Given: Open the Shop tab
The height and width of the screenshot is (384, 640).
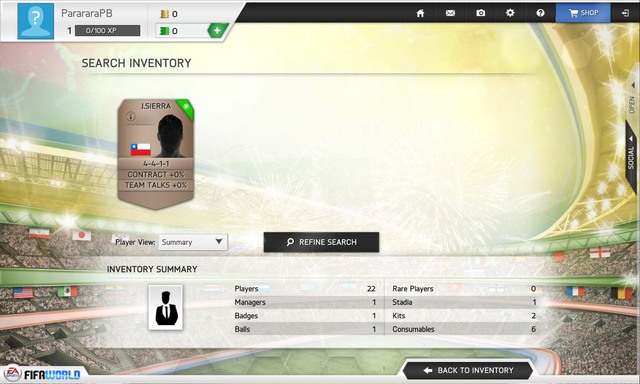Looking at the screenshot, I should point(583,13).
